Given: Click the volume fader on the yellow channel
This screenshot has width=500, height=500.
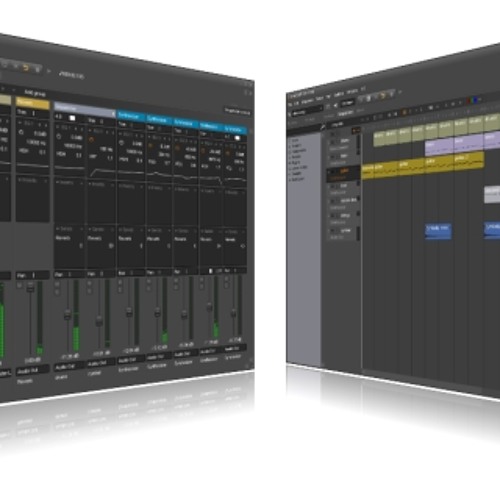Looking at the screenshot, I should tap(30, 287).
